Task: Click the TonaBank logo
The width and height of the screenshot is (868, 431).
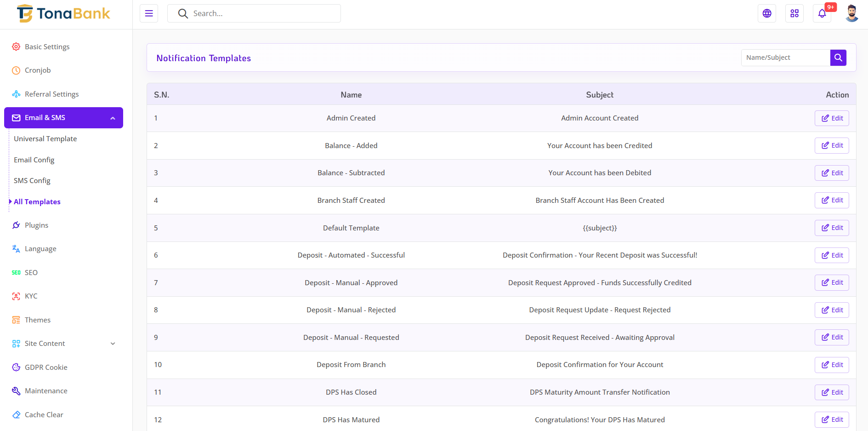Action: 63,14
